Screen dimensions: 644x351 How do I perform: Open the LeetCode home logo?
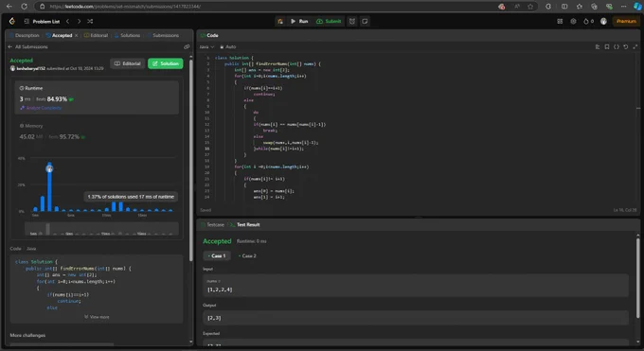pyautogui.click(x=12, y=21)
